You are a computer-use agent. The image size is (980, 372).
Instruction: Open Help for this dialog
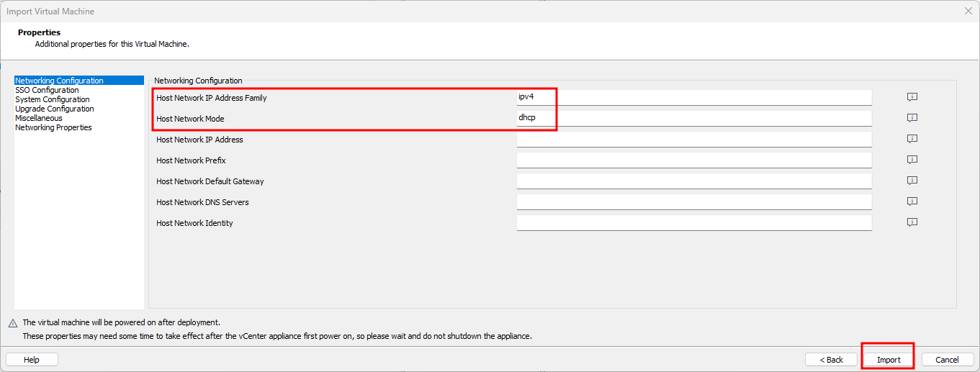(32, 359)
